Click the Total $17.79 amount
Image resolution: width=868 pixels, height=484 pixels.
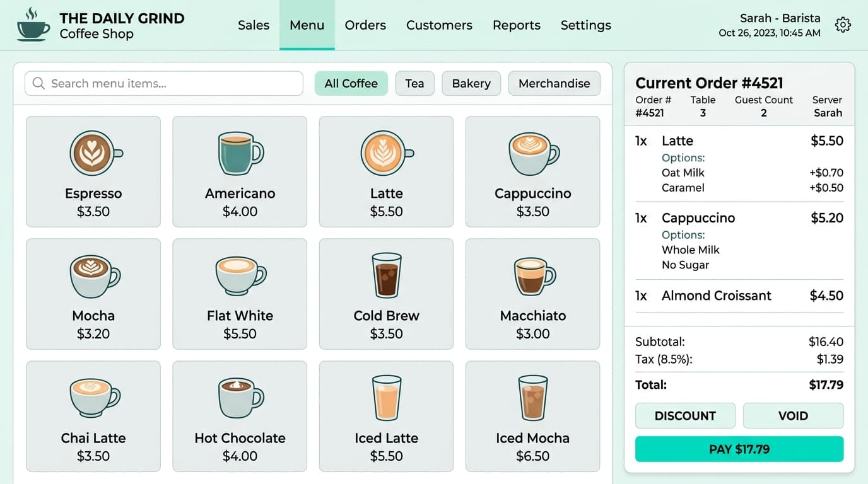point(826,385)
